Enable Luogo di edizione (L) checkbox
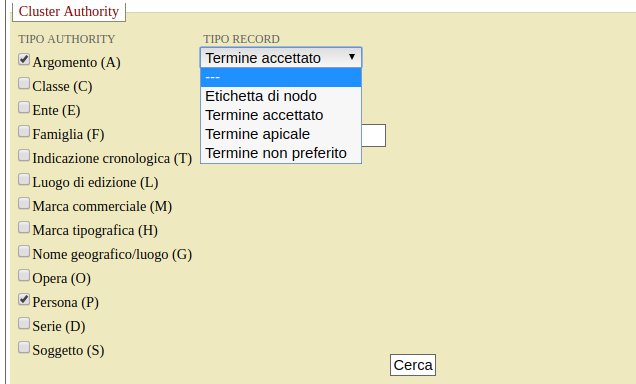Screen dimensions: 636x384 point(24,179)
